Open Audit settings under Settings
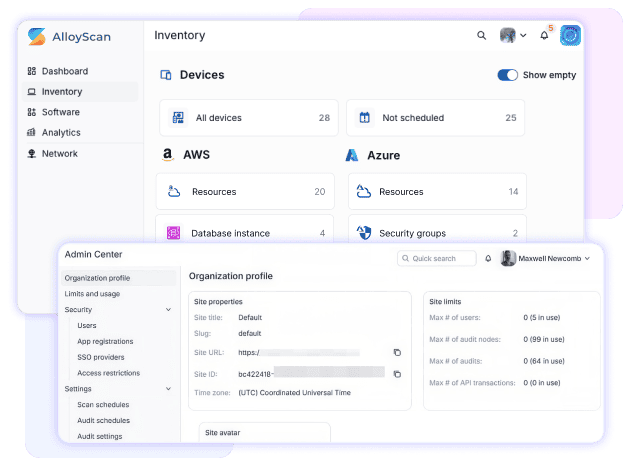 click(x=99, y=436)
